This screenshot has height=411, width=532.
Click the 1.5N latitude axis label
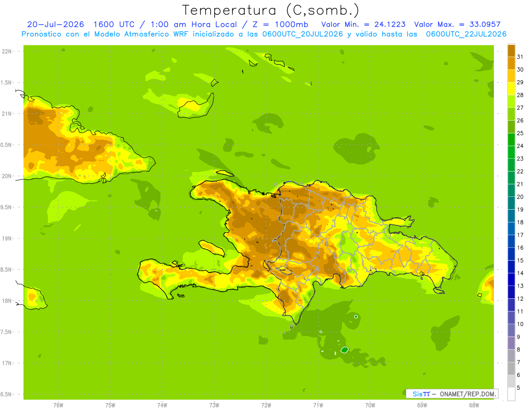pyautogui.click(x=7, y=82)
